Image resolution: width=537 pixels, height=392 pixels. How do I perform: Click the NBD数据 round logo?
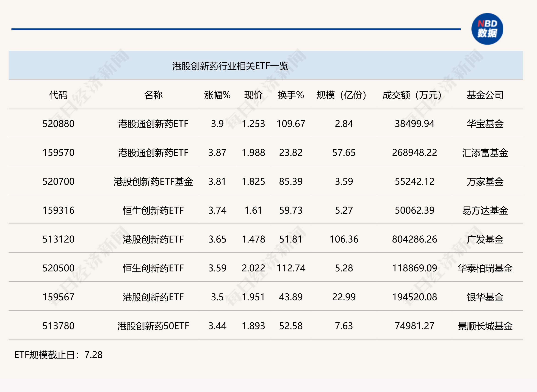coord(487,29)
